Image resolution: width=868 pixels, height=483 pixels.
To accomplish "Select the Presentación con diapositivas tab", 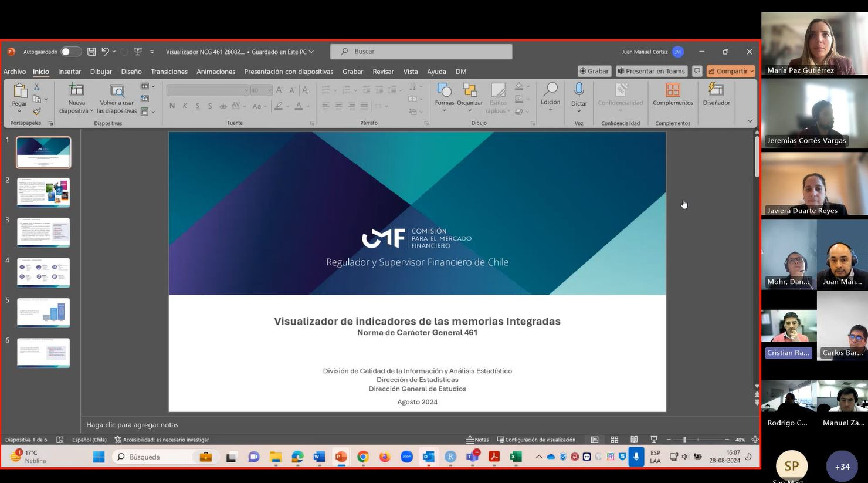I will point(289,72).
